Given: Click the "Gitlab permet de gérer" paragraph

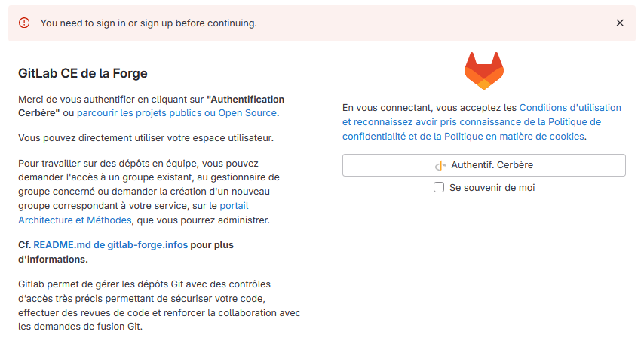Looking at the screenshot, I should (x=158, y=306).
